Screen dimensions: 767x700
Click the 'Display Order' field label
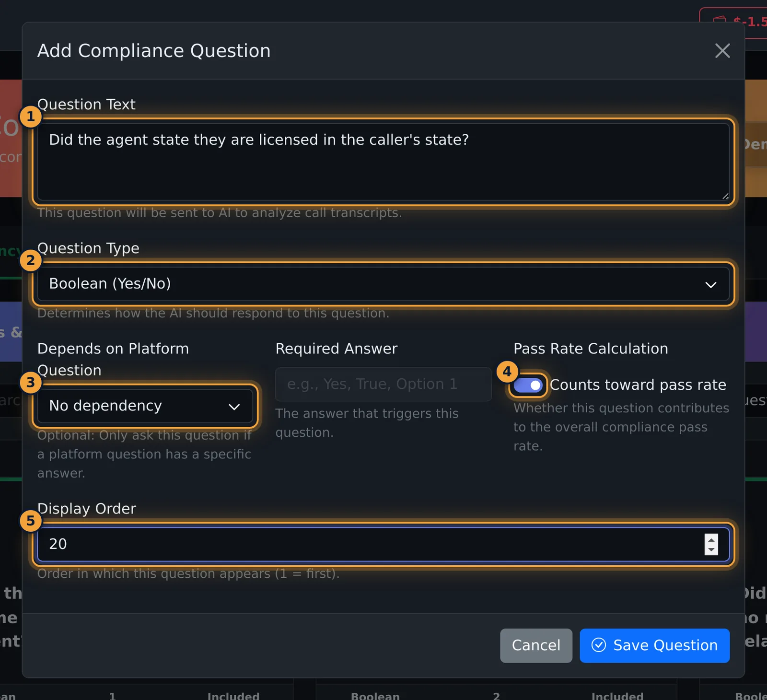pyautogui.click(x=87, y=508)
